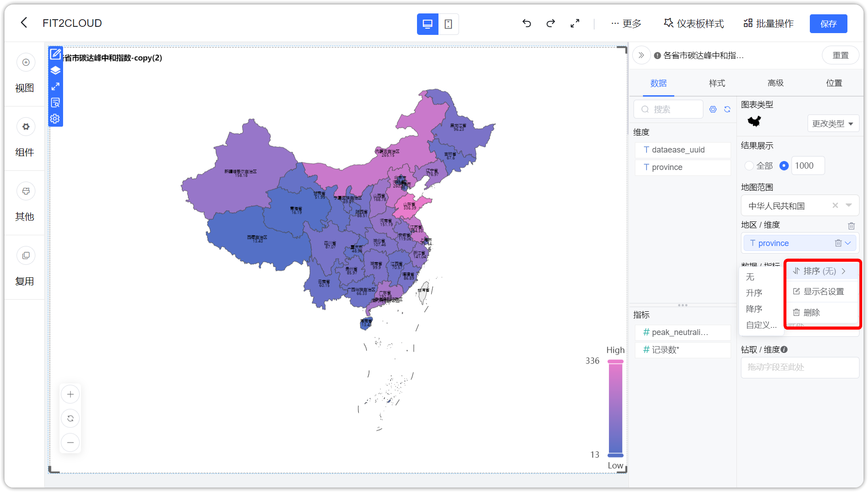Open the 复用 reuse icon
Viewport: 868px width, 492px height.
[x=26, y=255]
